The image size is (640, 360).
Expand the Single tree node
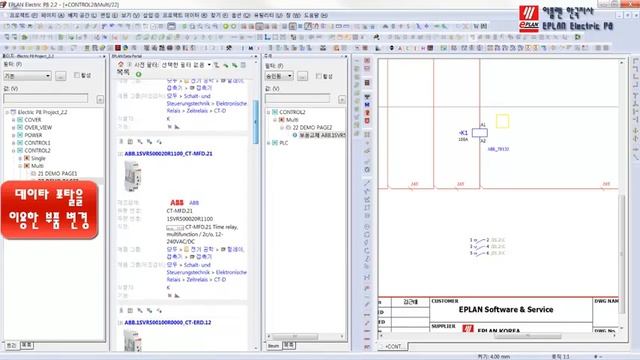[20, 158]
